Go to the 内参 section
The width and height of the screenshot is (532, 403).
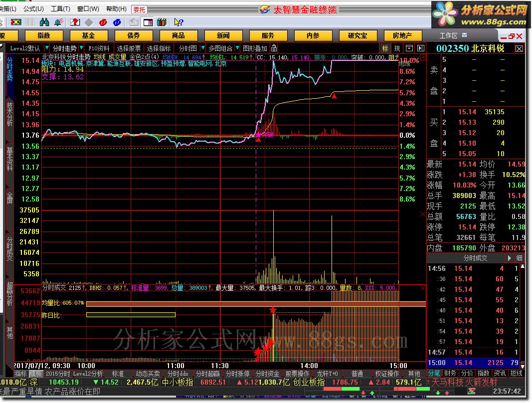point(313,35)
